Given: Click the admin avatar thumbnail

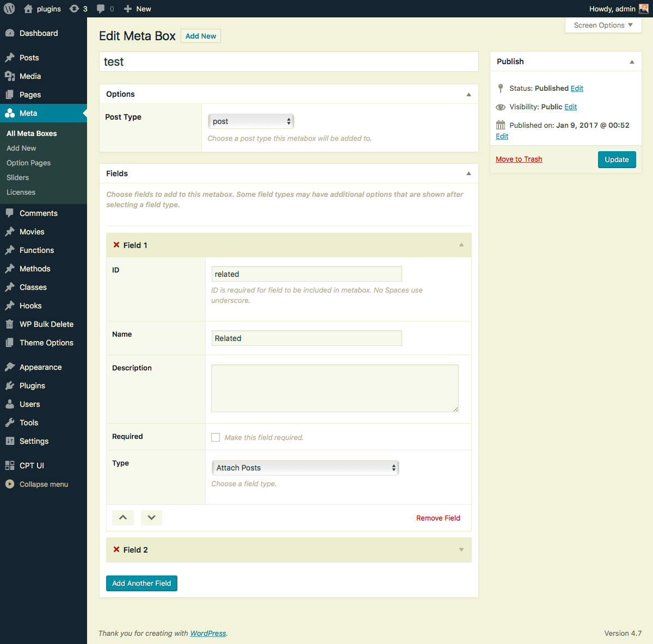Looking at the screenshot, I should click(x=643, y=9).
